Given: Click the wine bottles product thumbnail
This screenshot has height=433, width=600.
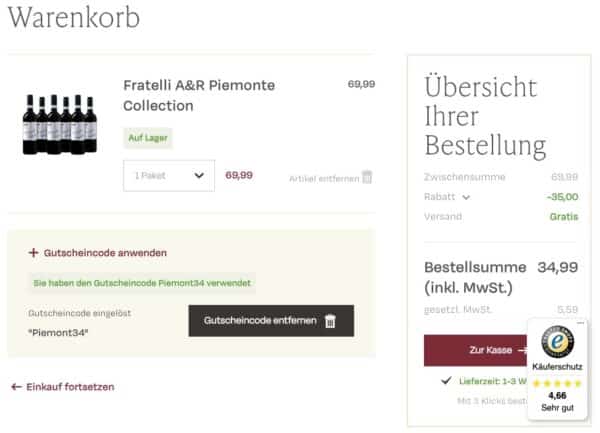Looking at the screenshot, I should pyautogui.click(x=60, y=125).
